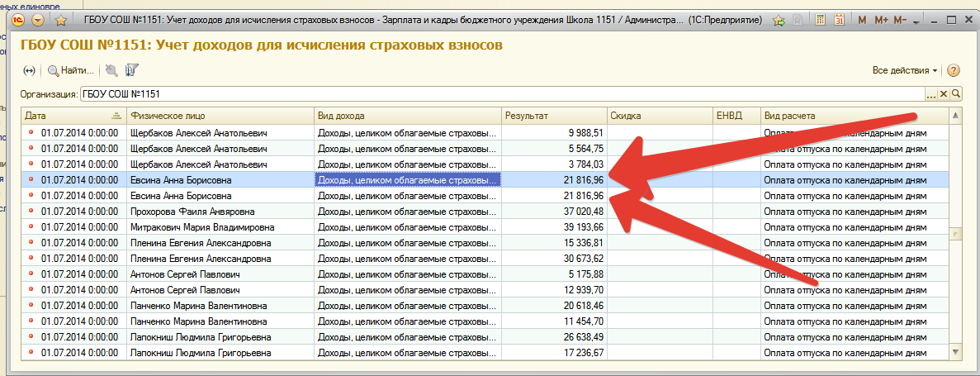Viewport: 980px width, 376px height.
Task: Click the M+ memory add button
Action: coord(881,19)
